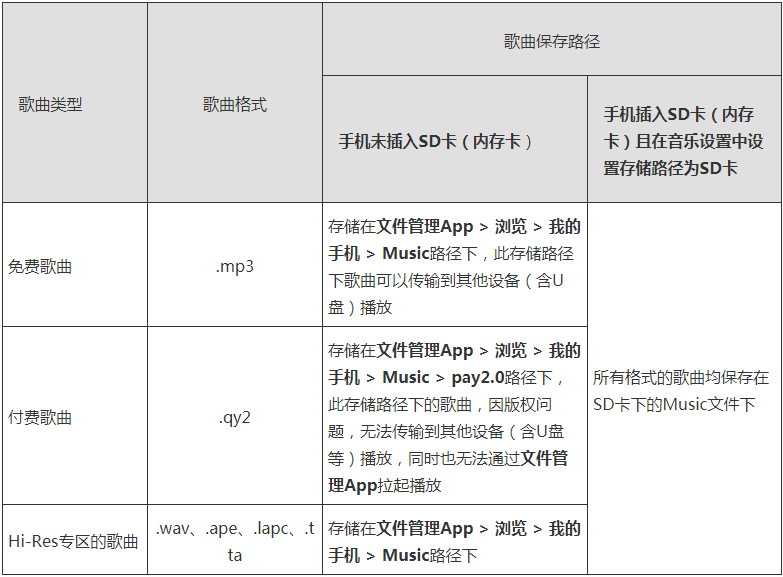Screen dimensions: 783x577
Task: Click the .mp3 format cell
Action: click(x=235, y=265)
